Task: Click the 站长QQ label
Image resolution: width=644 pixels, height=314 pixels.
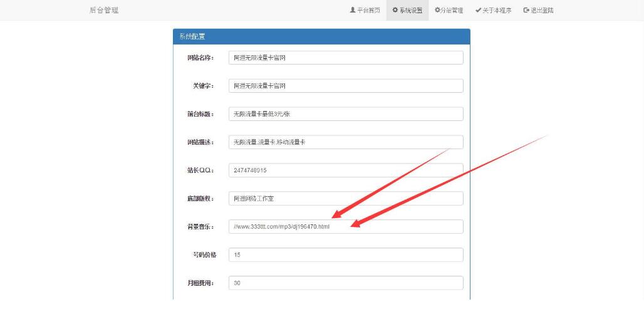Action: click(x=200, y=170)
